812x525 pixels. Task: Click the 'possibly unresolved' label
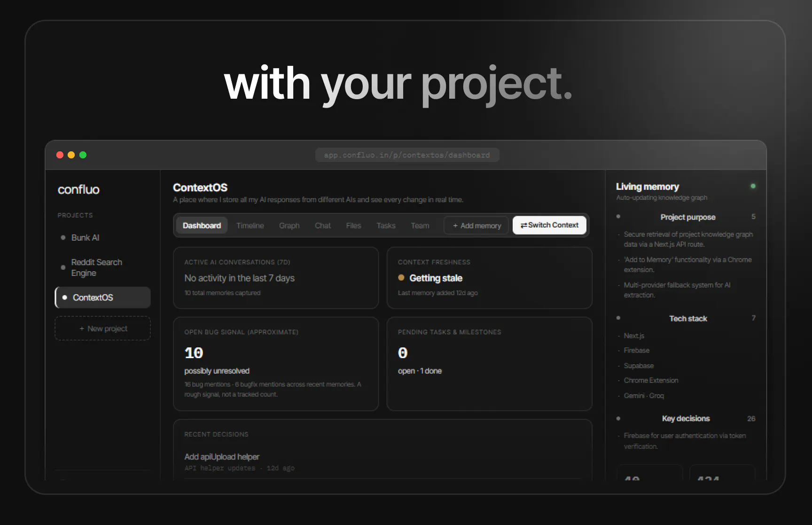click(x=217, y=371)
